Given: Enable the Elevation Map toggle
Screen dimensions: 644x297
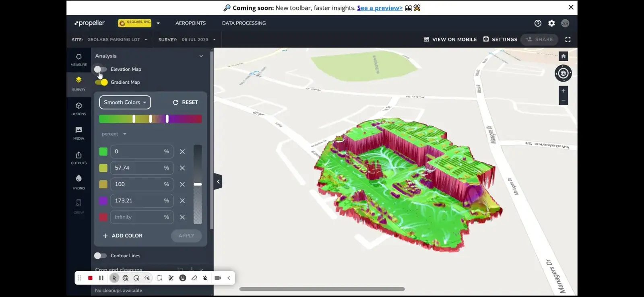Looking at the screenshot, I should pos(100,69).
